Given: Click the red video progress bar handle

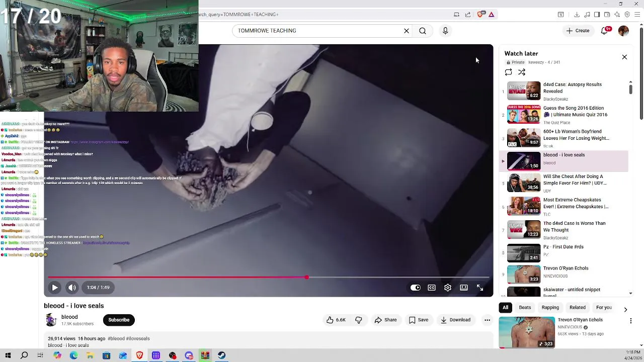Looking at the screenshot, I should tap(306, 277).
